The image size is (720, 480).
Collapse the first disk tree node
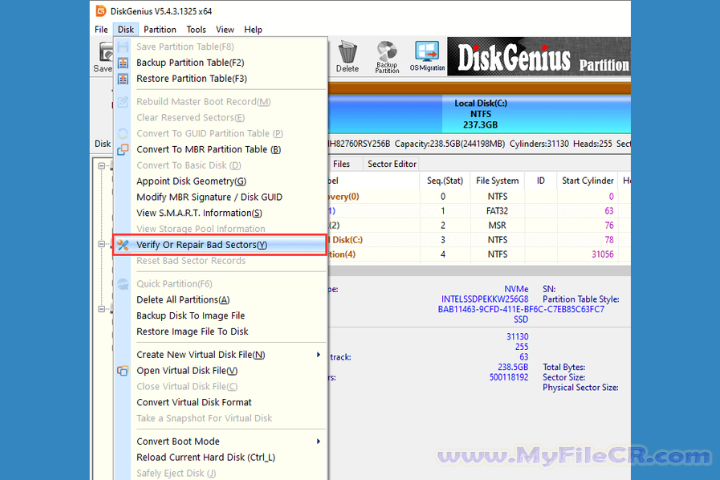(x=101, y=166)
